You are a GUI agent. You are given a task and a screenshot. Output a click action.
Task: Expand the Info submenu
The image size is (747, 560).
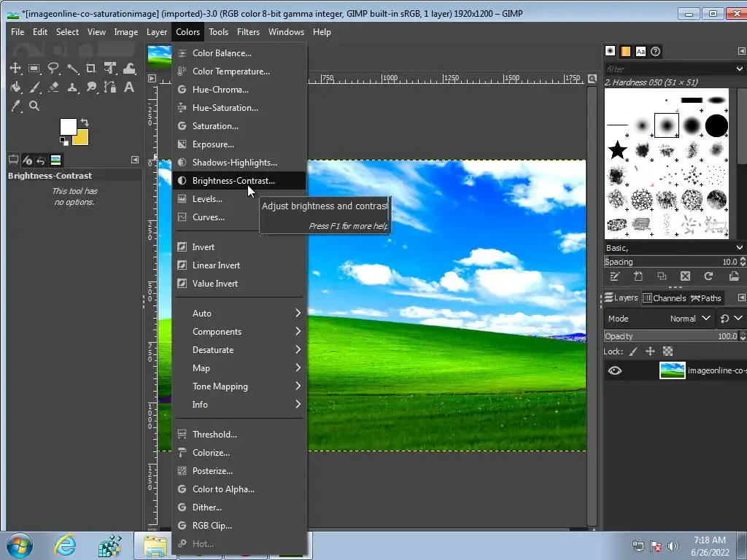click(x=239, y=404)
